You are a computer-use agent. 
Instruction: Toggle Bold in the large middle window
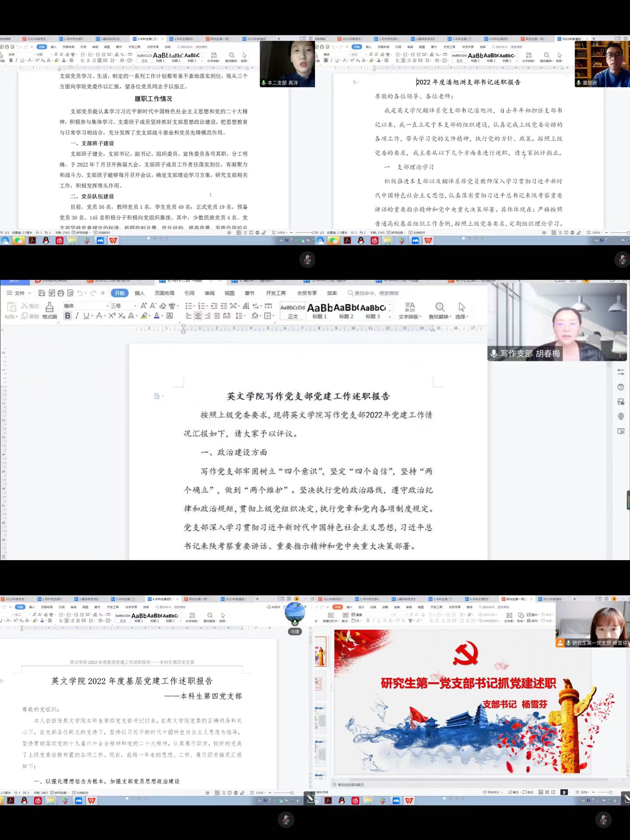point(68,316)
